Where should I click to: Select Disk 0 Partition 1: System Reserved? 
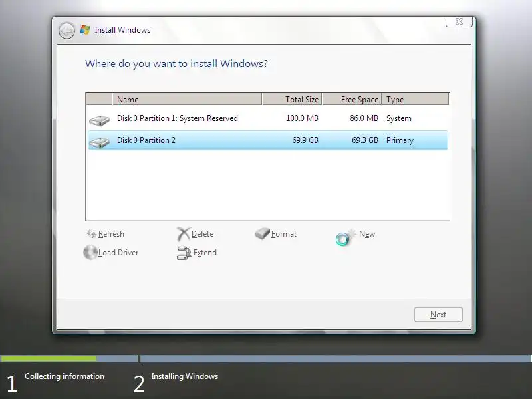point(178,118)
